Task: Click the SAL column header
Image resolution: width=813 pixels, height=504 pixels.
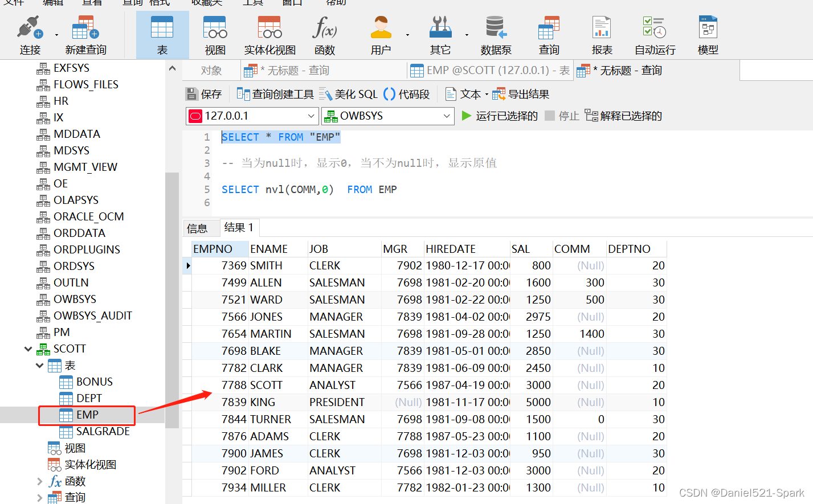Action: point(531,249)
